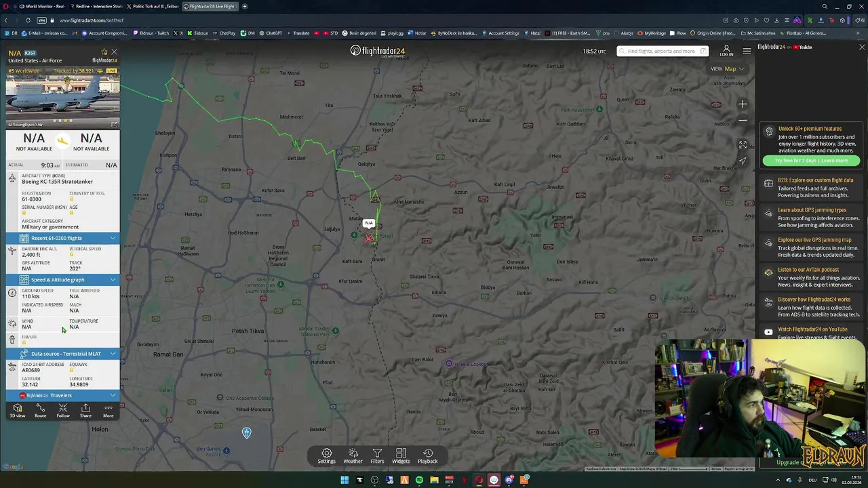Zoom out on the map
This screenshot has width=868, height=488.
[x=743, y=121]
